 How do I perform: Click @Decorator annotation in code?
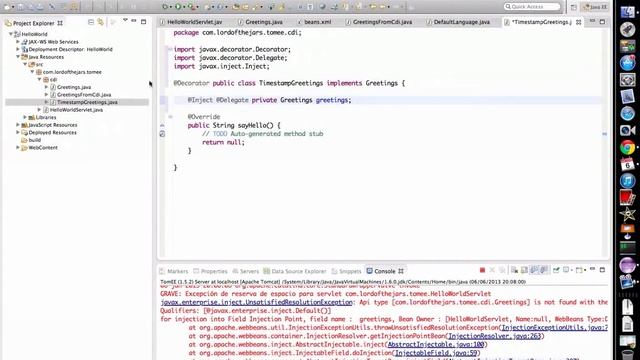pyautogui.click(x=191, y=83)
